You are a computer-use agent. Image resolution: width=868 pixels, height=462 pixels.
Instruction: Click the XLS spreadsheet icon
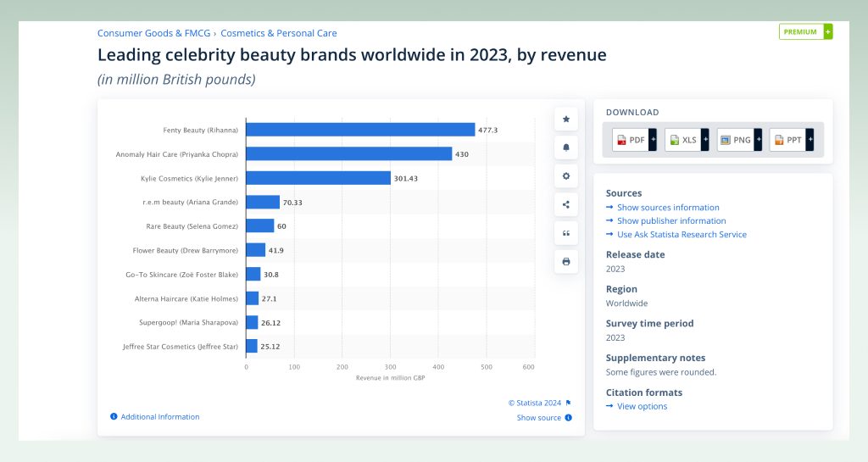click(x=674, y=140)
